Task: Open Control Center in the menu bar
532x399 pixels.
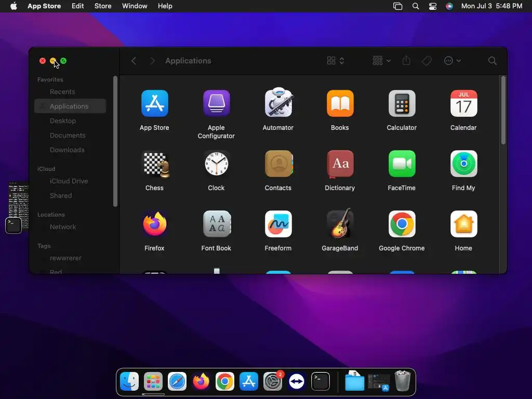Action: (433, 6)
